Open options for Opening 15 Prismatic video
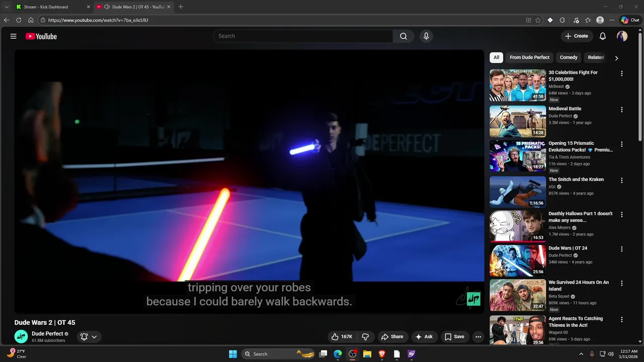644x362 pixels. click(622, 144)
